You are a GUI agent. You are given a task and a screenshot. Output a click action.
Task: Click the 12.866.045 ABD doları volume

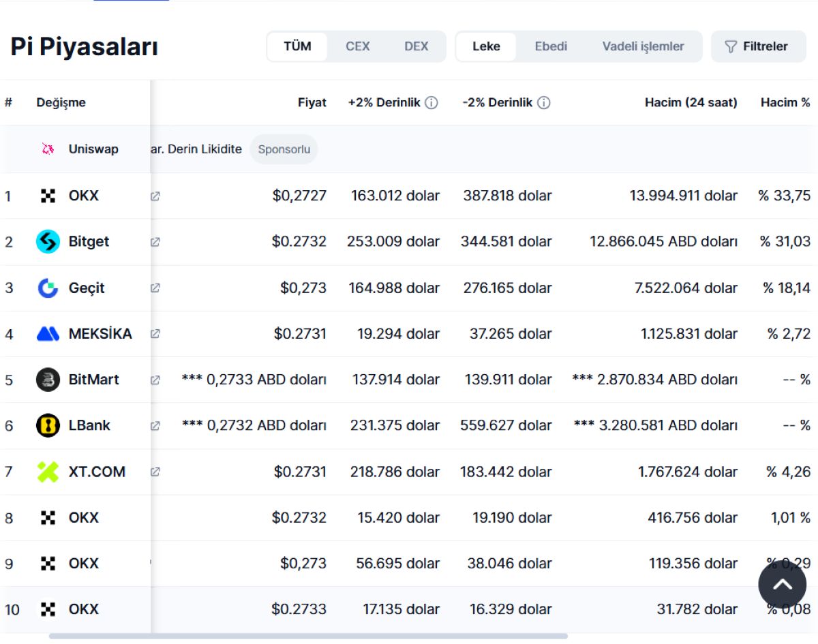pos(663,242)
